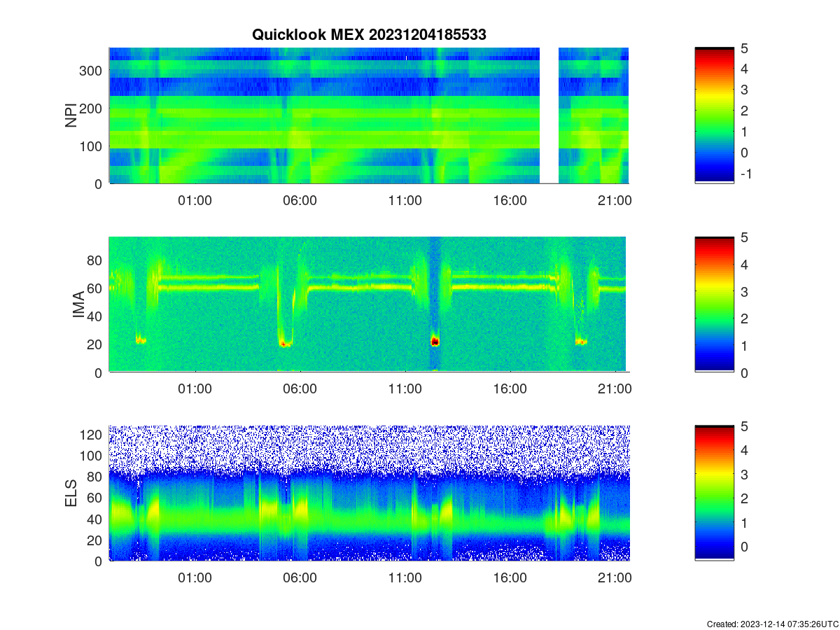Screen dimensions: 840x630
Task: Click the 11:00 label below IMA plot
Action: (405, 389)
